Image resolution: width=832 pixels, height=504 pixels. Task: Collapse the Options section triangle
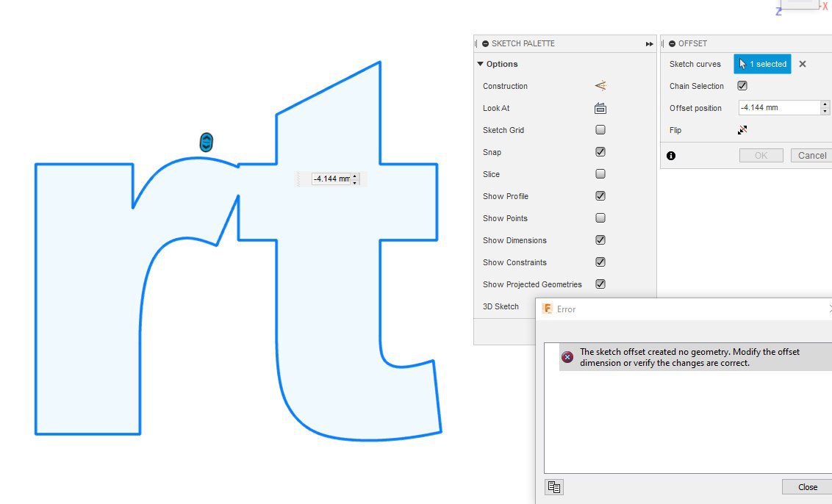coord(480,64)
